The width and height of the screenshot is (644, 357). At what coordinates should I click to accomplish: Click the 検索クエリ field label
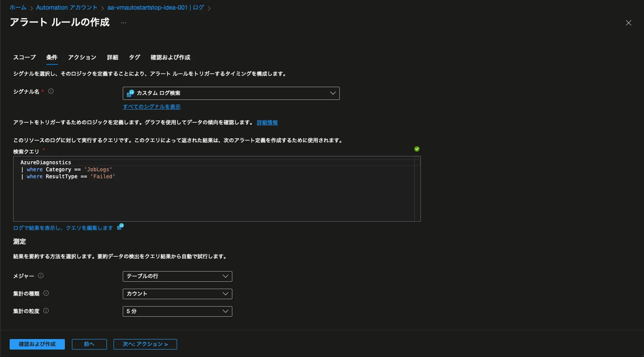tap(26, 152)
